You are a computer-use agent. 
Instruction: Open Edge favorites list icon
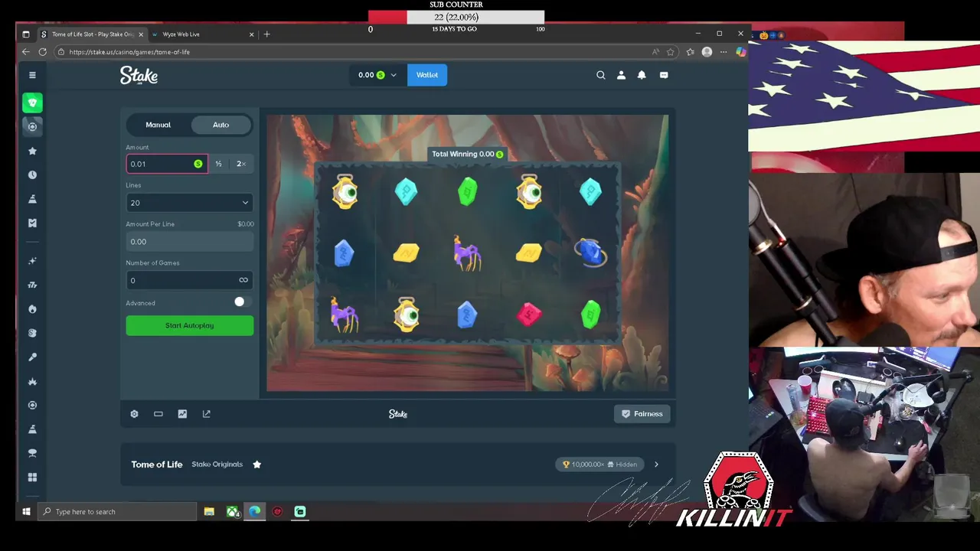click(x=690, y=52)
